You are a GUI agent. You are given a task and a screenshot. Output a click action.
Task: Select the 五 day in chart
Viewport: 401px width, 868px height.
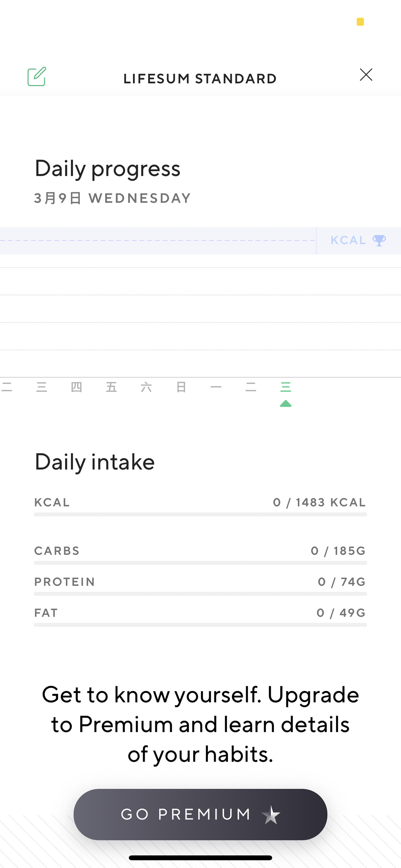pyautogui.click(x=112, y=387)
